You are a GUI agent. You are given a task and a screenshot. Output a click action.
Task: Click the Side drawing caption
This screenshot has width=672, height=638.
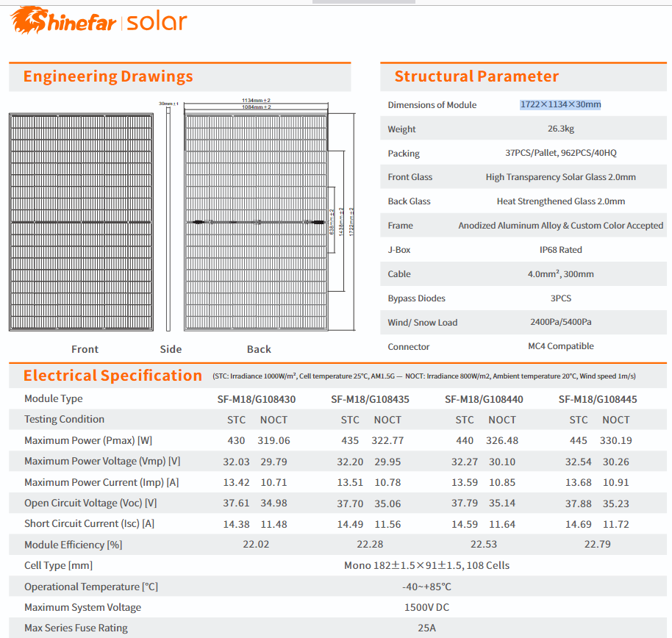(x=171, y=349)
